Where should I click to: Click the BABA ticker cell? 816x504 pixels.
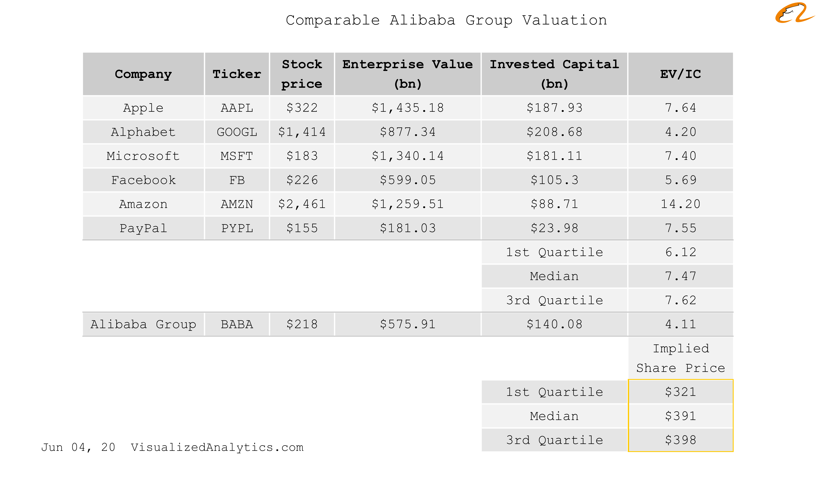237,324
